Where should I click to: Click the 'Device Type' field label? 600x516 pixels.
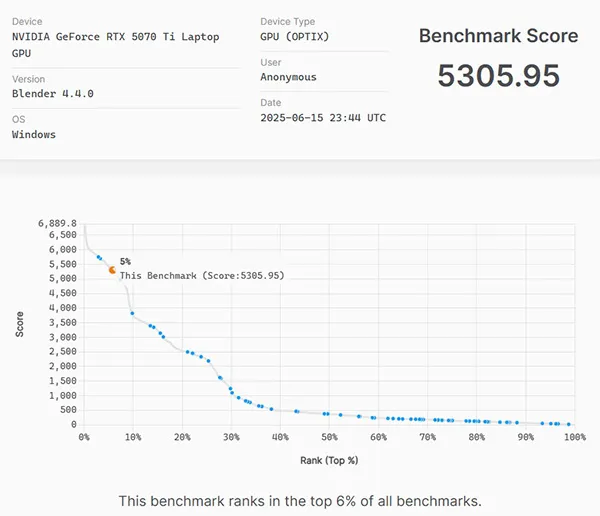289,21
